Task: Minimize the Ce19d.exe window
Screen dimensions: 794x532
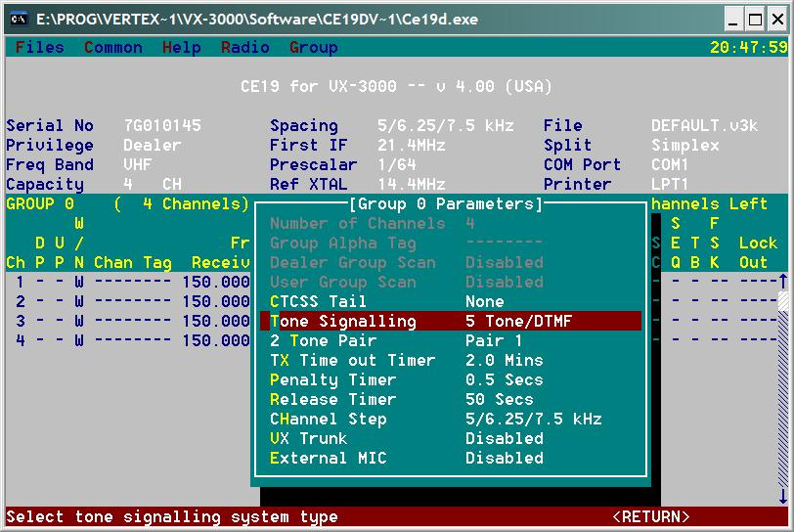Action: 732,20
